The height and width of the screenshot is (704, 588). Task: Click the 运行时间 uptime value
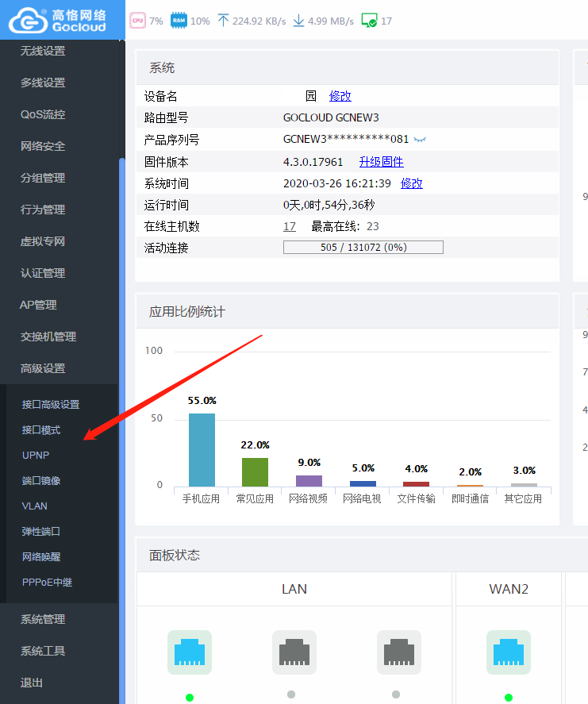pyautogui.click(x=329, y=206)
